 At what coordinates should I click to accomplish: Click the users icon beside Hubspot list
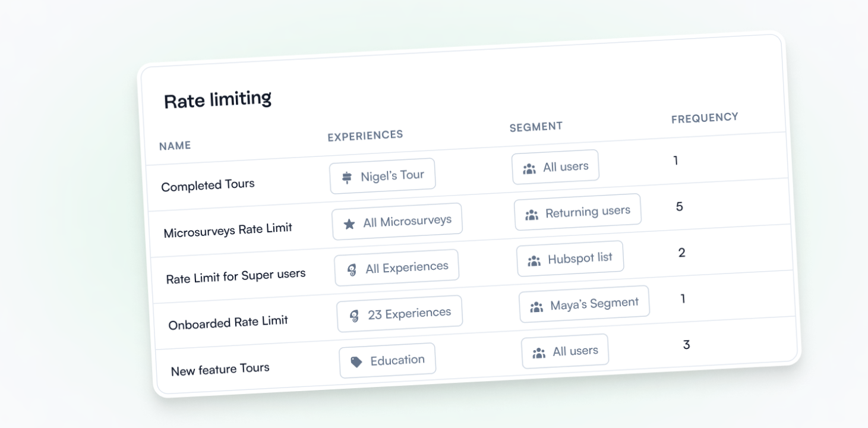coord(534,261)
